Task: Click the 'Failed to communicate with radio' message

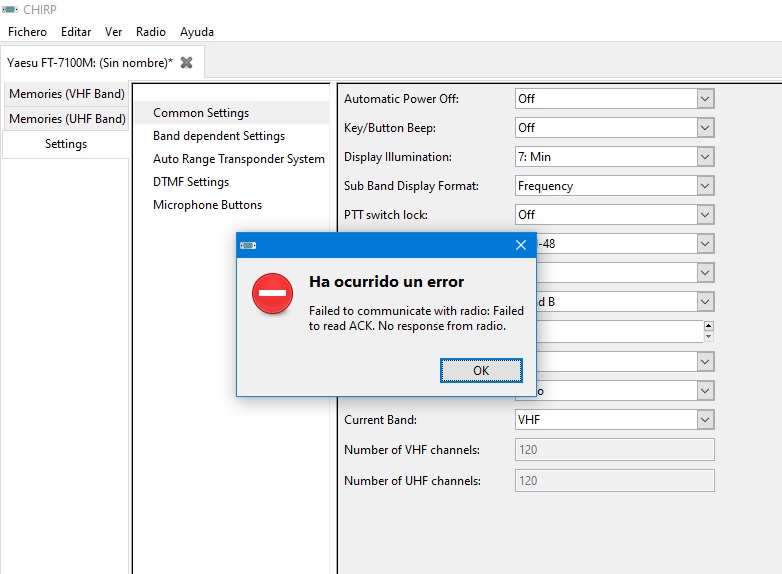Action: click(416, 318)
